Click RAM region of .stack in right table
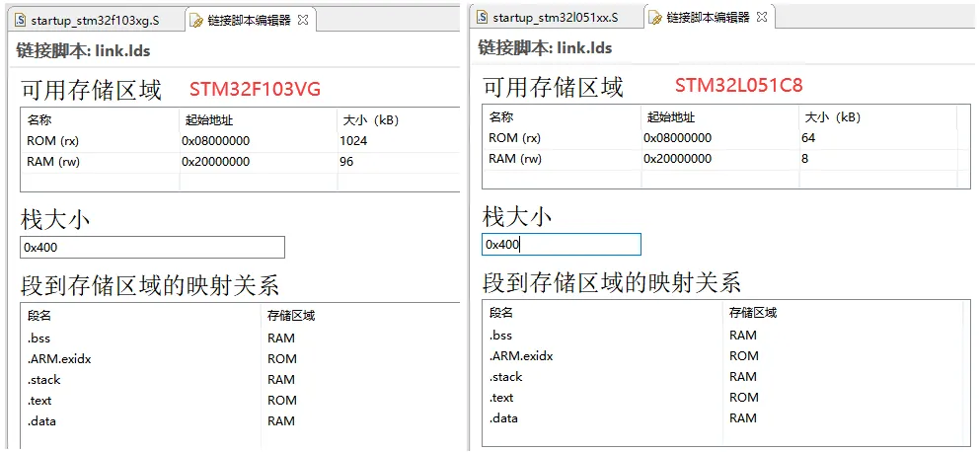The height and width of the screenshot is (452, 980). pyautogui.click(x=743, y=376)
